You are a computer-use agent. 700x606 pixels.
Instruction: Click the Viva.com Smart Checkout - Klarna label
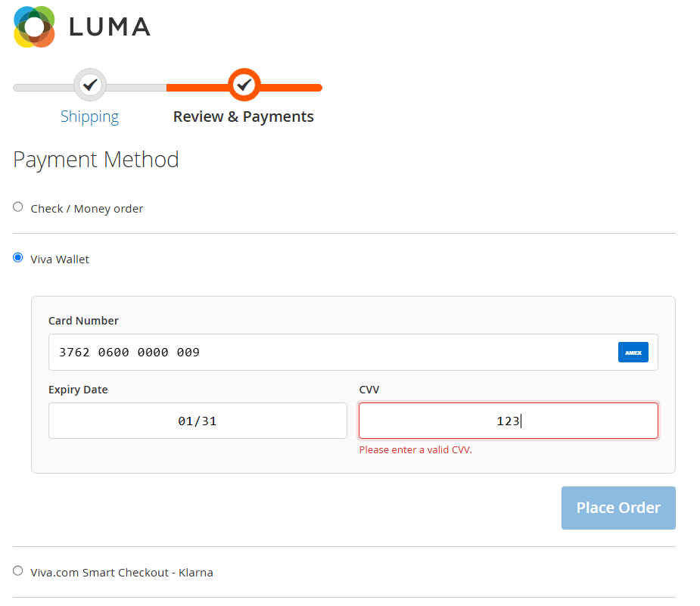coord(122,573)
